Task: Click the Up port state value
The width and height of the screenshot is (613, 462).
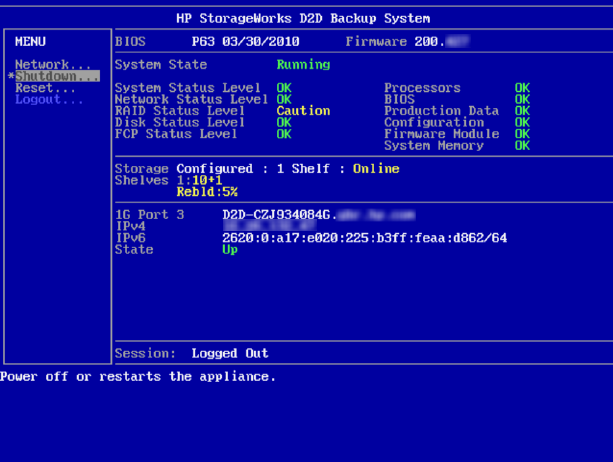Action: pos(230,249)
